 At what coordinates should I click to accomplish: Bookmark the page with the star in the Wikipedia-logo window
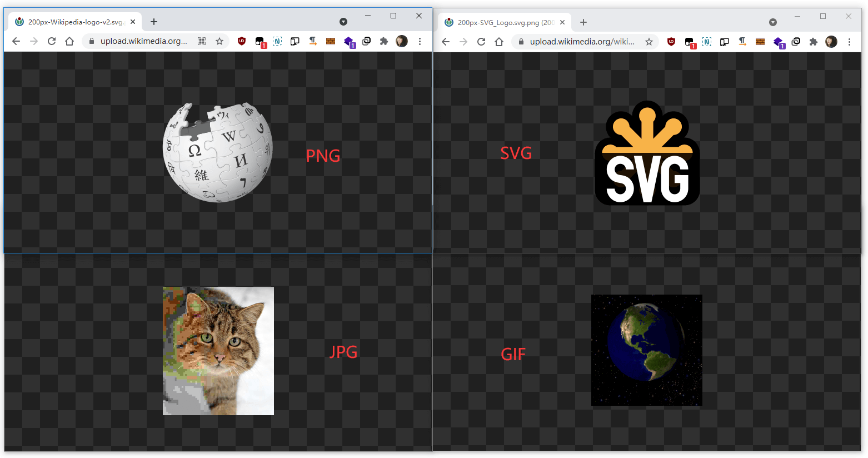(220, 41)
